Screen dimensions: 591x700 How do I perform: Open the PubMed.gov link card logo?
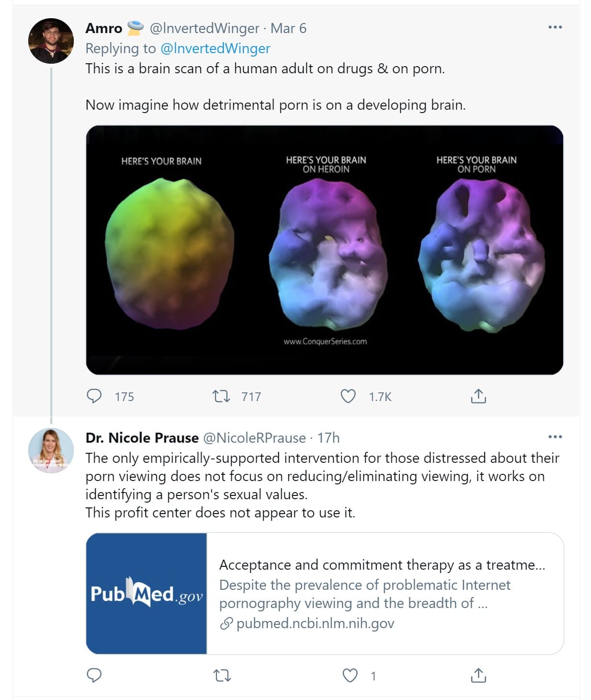tap(147, 593)
